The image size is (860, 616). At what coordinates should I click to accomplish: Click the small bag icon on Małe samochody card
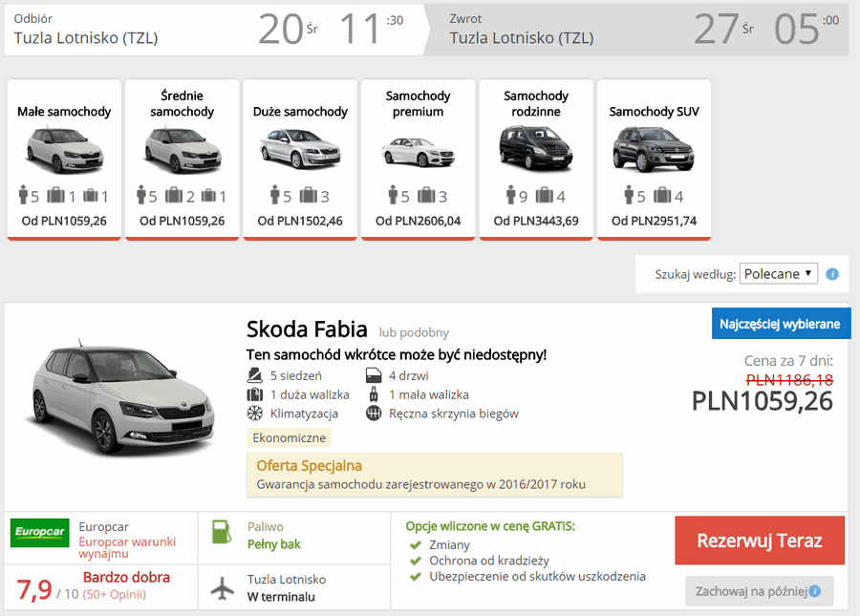91,195
